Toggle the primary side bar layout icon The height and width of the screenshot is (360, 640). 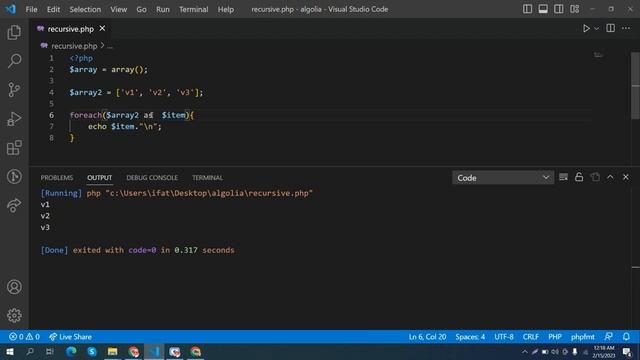527,9
